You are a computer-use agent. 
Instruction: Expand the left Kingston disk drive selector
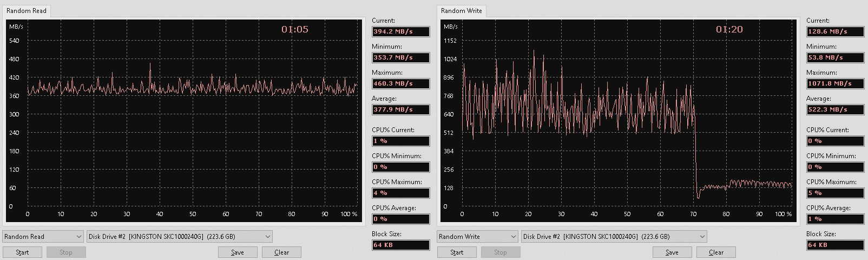click(180, 237)
